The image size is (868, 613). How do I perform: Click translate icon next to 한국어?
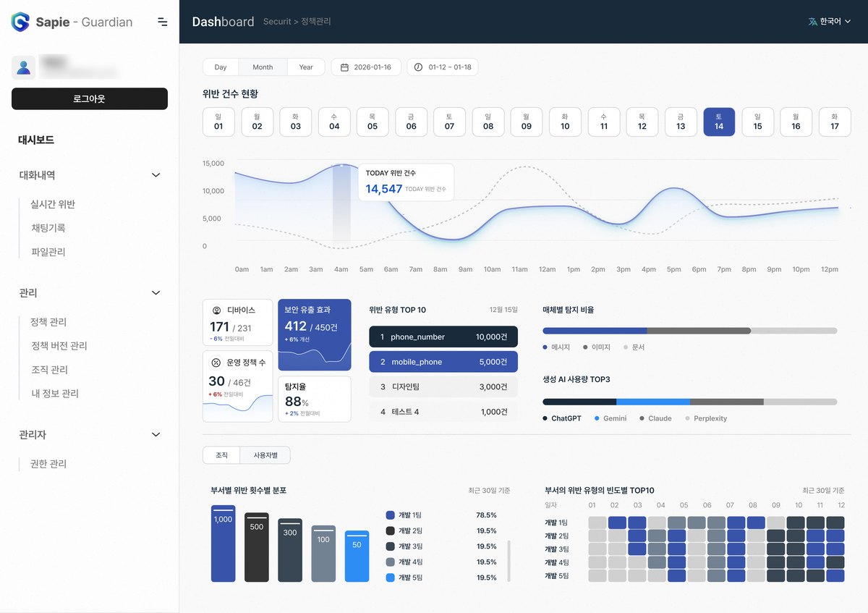tap(812, 22)
